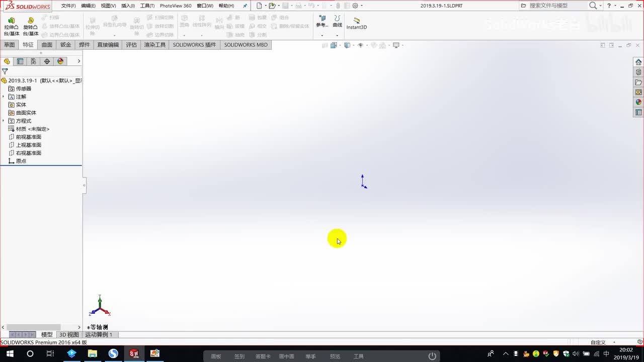Open the Appearances color ball task pane icon

(x=638, y=102)
